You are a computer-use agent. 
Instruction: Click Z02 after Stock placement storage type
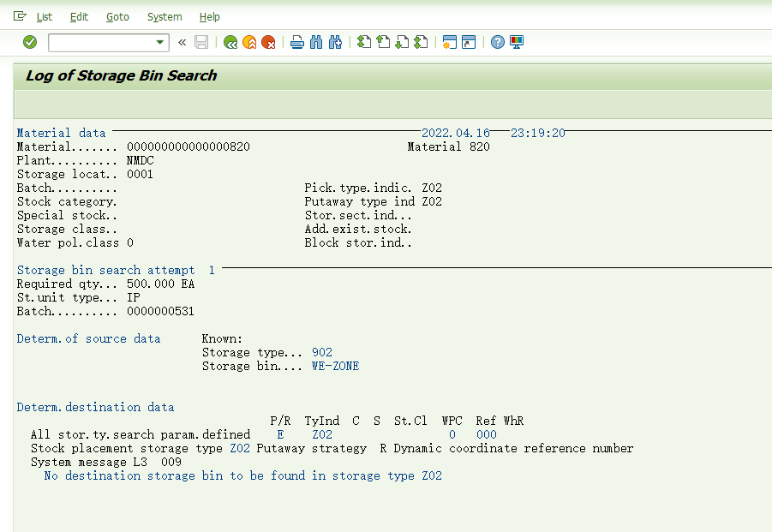240,448
